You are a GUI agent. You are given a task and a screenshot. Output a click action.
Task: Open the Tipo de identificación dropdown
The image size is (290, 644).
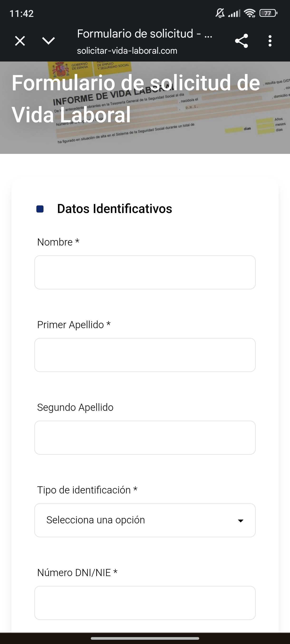145,520
